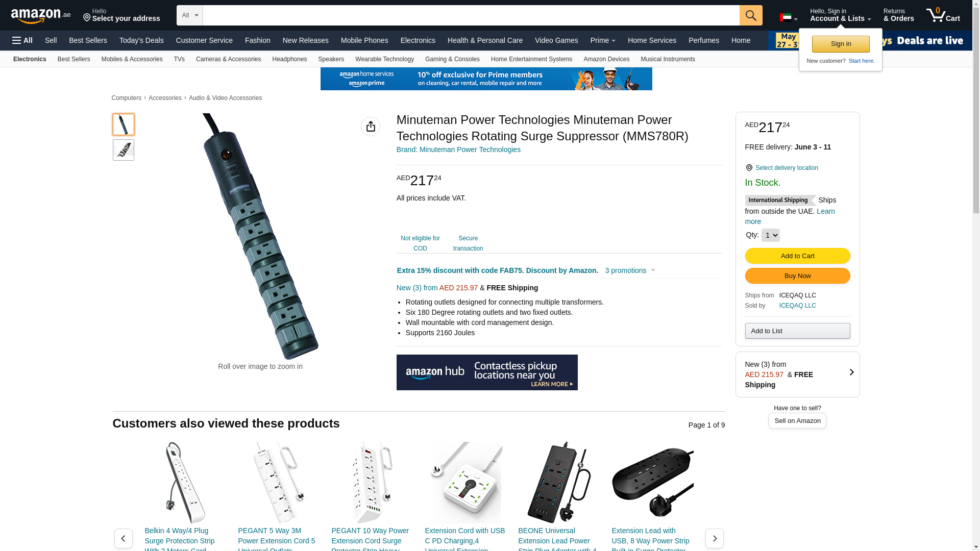The image size is (980, 551).
Task: Open the UAE flag language selector
Action: coord(789,18)
